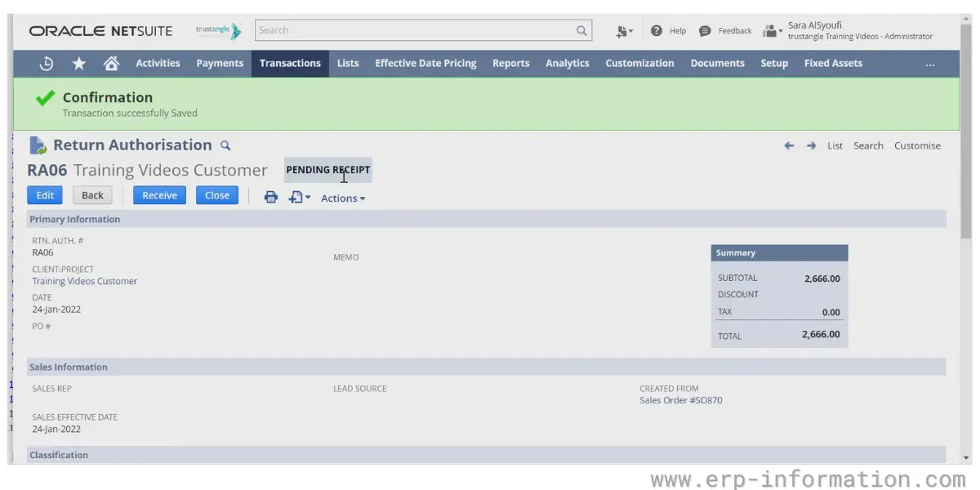Click the quick search magnifier beside Return Authorisation
The height and width of the screenshot is (490, 980).
(x=225, y=145)
